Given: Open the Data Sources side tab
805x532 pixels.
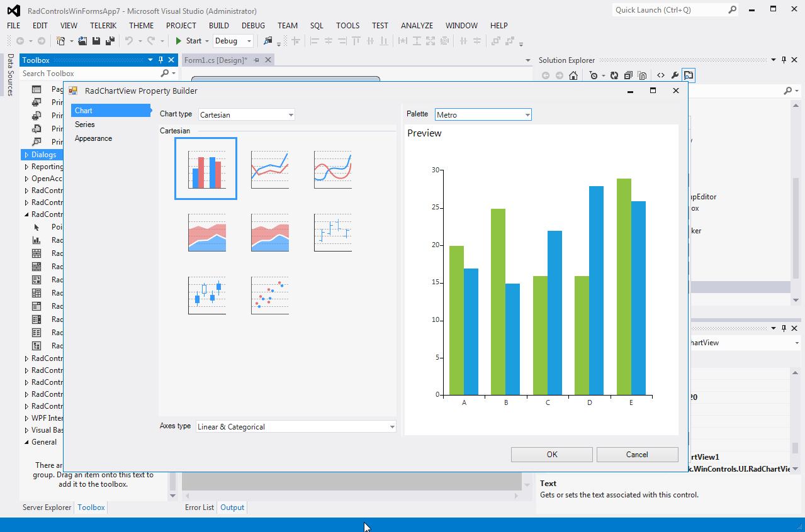Looking at the screenshot, I should (10, 74).
